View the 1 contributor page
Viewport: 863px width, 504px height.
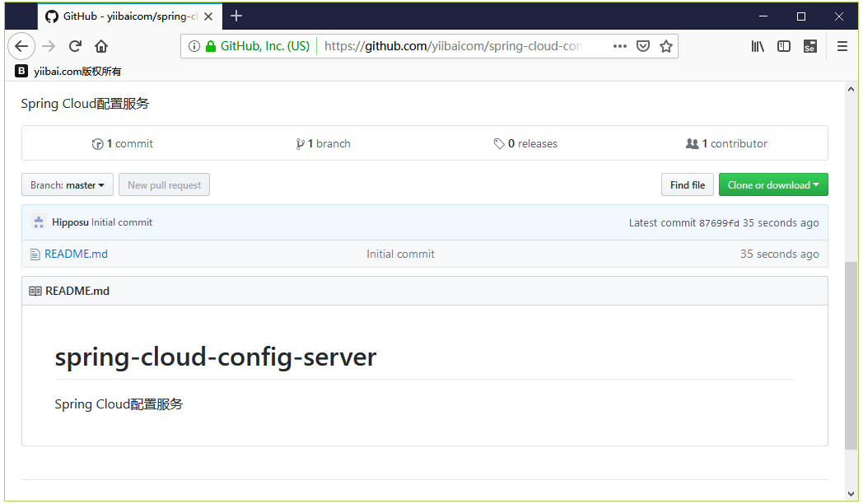tap(726, 143)
